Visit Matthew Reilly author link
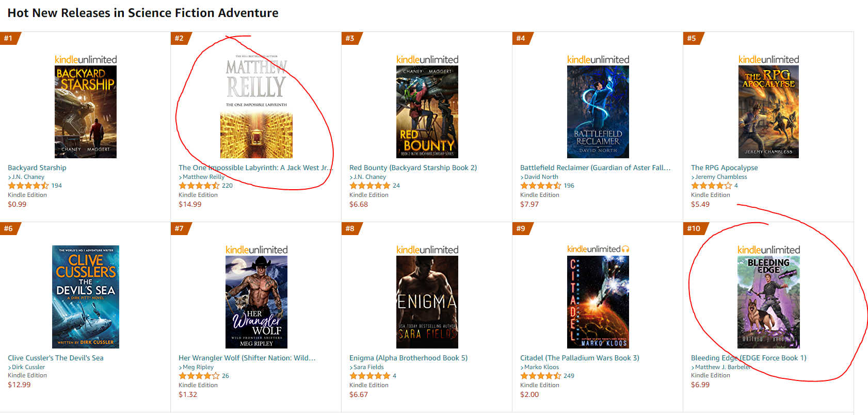 pos(203,177)
